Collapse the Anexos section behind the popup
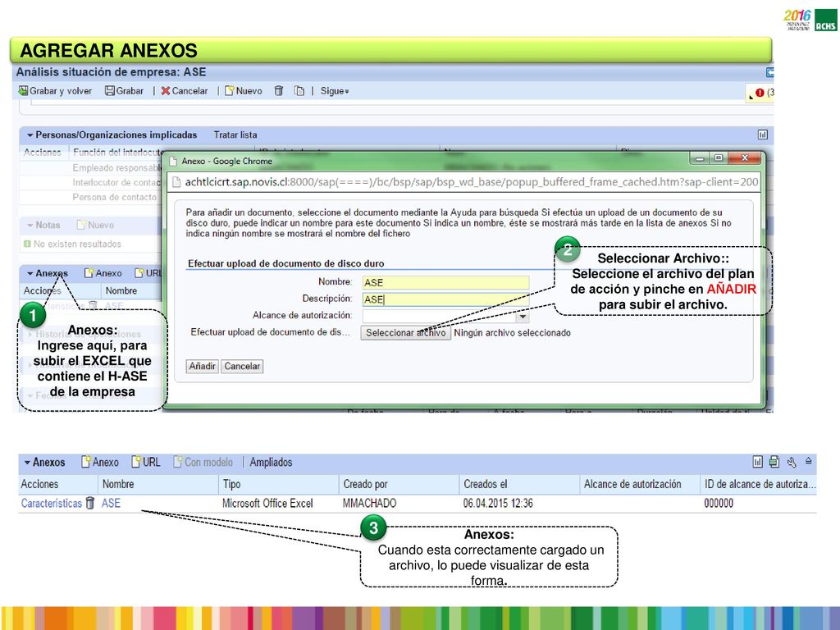Screen dimensions: 840x630 click(30, 273)
